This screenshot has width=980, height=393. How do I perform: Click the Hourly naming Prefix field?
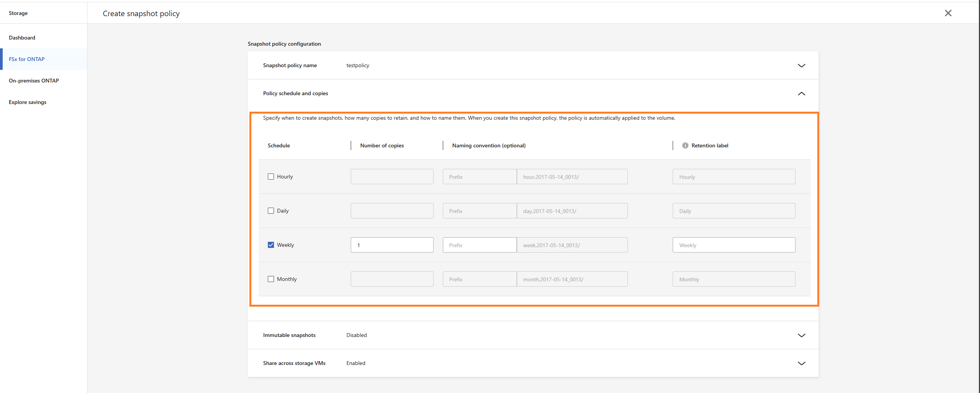[x=480, y=177]
